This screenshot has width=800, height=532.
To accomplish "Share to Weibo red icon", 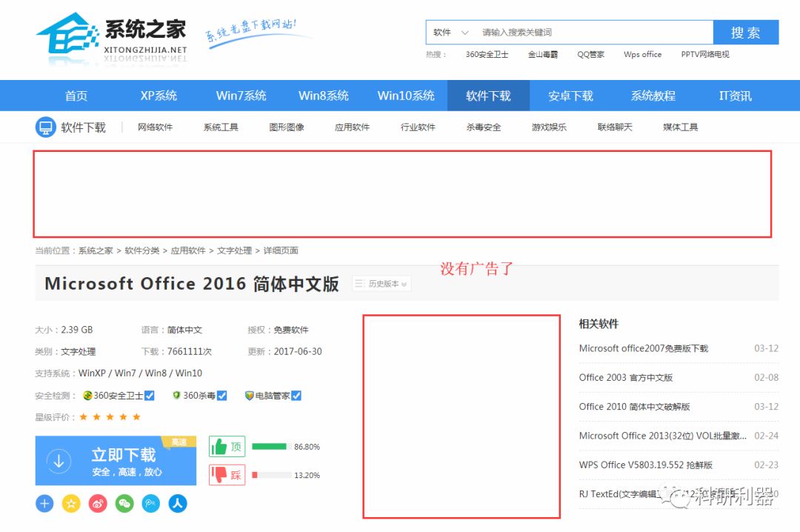I will pyautogui.click(x=98, y=504).
